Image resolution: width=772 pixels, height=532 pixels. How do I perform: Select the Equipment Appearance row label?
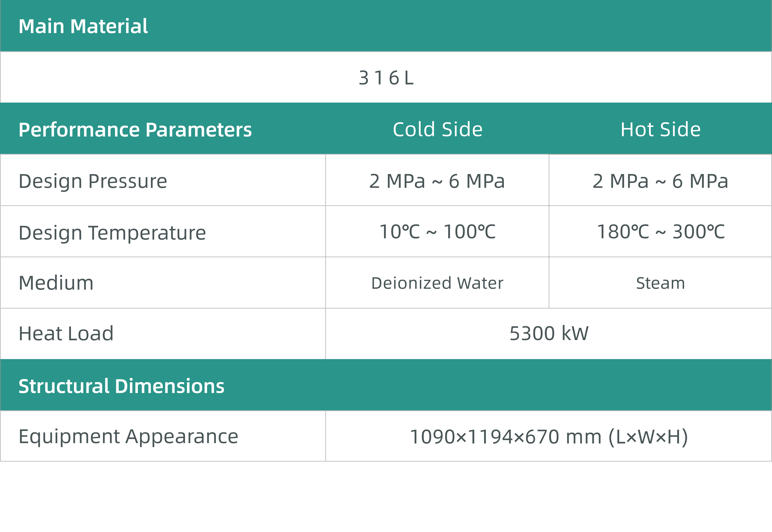(128, 437)
